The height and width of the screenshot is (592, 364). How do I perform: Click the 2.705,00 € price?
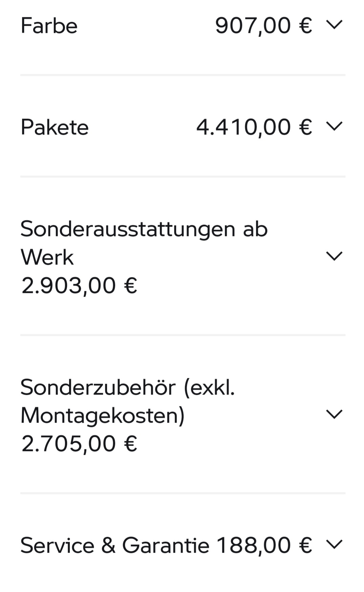[79, 444]
